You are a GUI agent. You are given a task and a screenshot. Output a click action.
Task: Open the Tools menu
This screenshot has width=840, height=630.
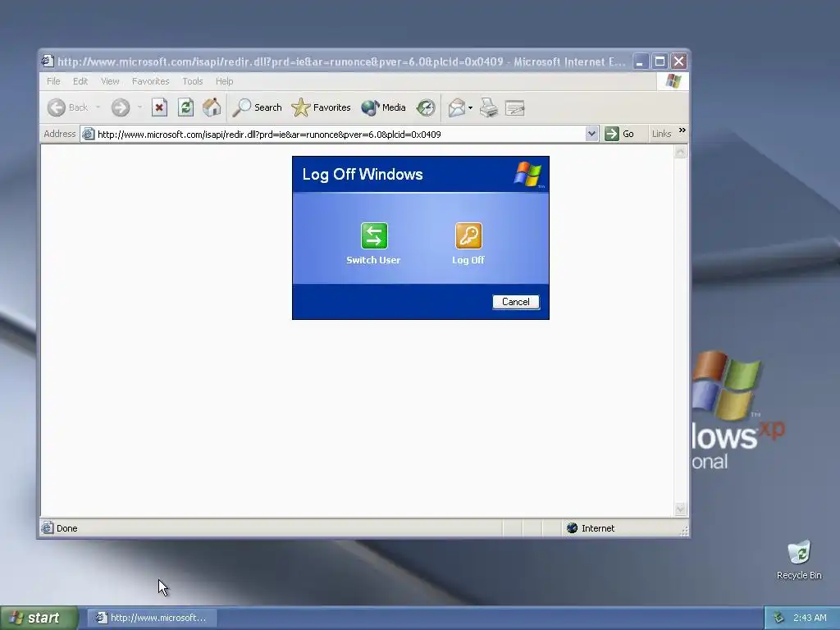192,81
